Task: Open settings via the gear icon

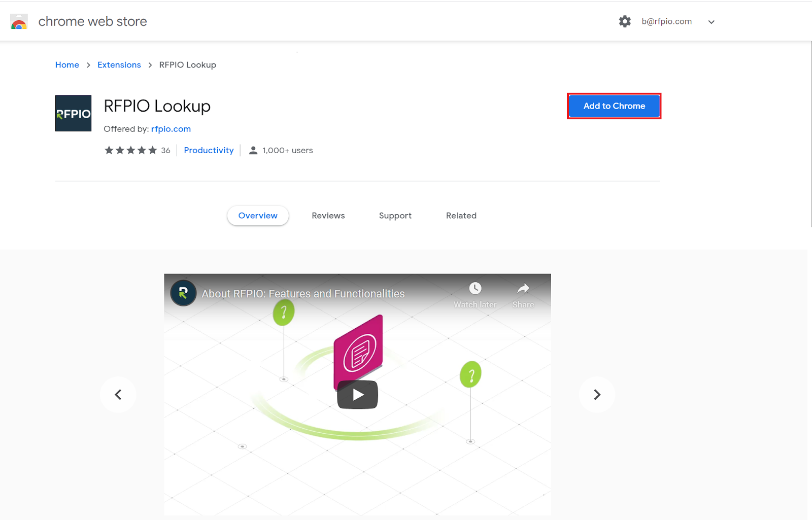Action: click(x=625, y=21)
